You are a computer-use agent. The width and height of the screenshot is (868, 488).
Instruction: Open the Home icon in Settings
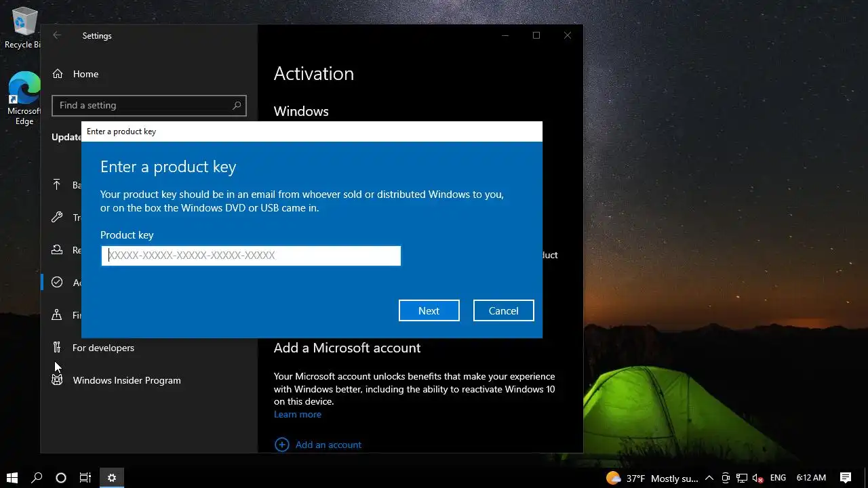click(58, 74)
